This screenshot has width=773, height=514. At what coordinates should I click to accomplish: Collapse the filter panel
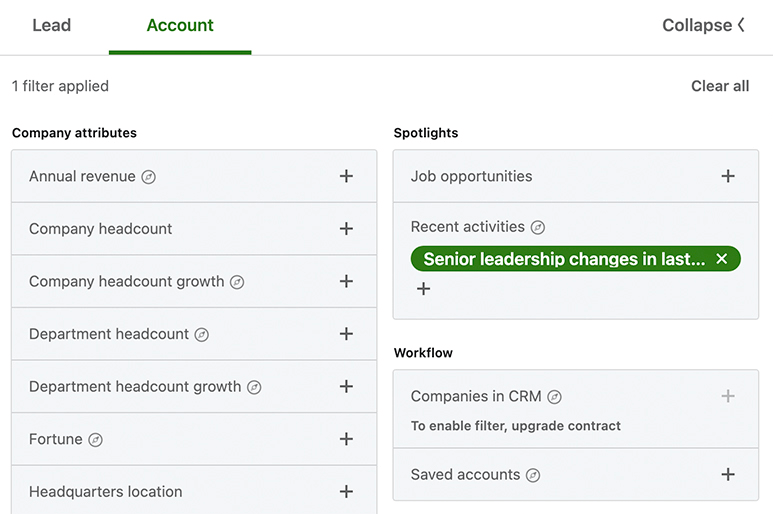pyautogui.click(x=703, y=25)
